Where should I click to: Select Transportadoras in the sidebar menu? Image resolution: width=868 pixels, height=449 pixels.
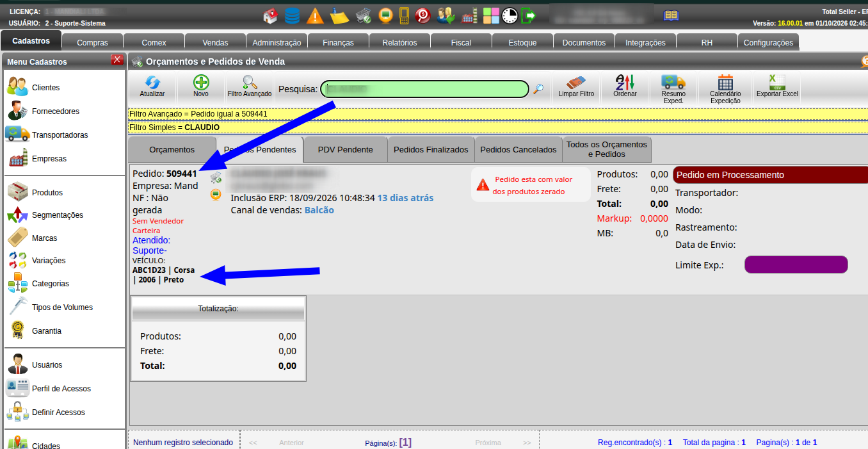tap(60, 135)
